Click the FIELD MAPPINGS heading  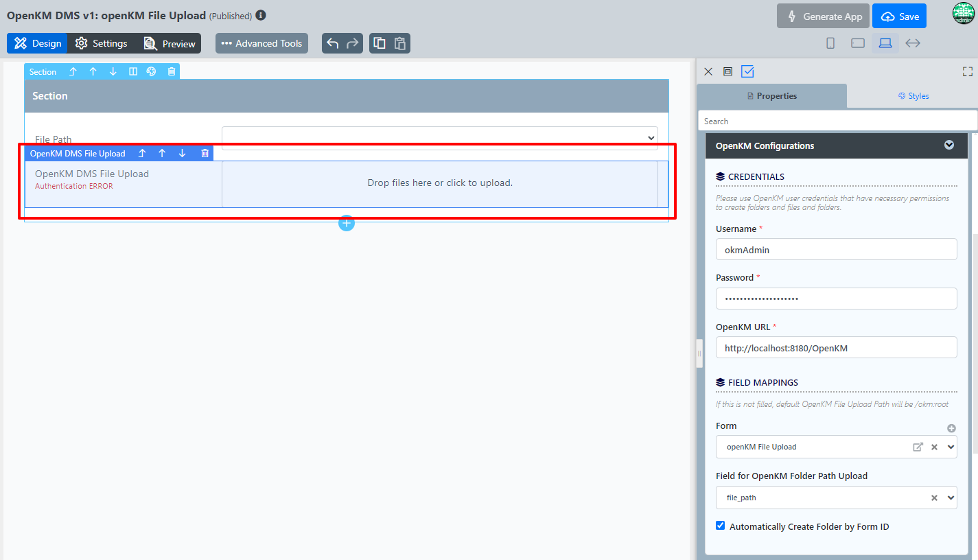coord(763,382)
